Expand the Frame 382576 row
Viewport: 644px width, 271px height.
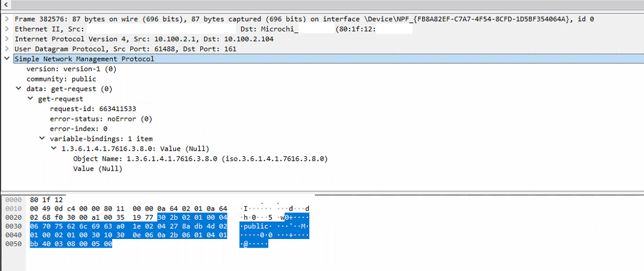(7, 19)
